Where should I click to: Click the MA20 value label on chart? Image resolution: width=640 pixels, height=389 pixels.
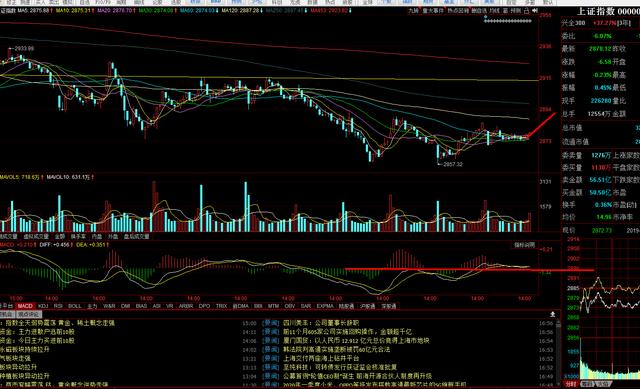(x=116, y=10)
